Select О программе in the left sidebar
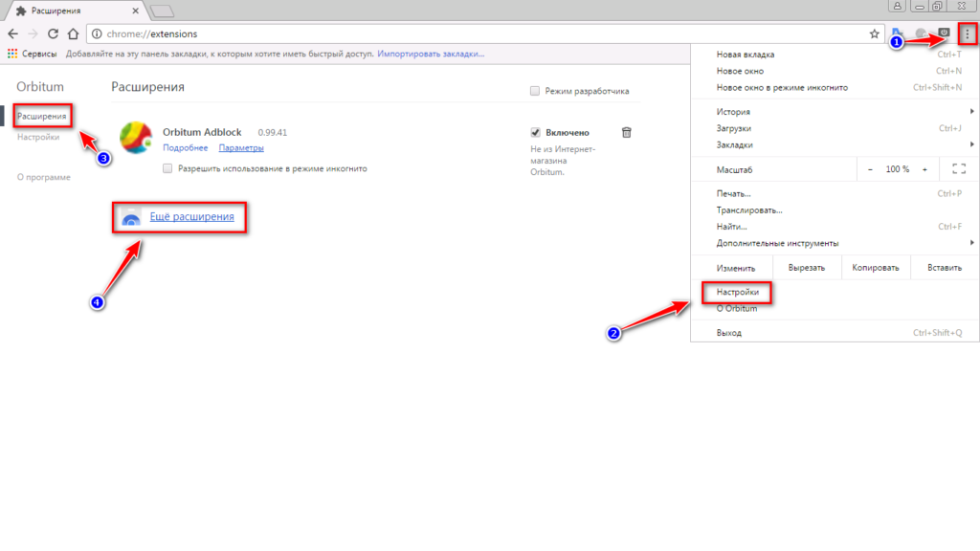This screenshot has height=551, width=980. point(44,177)
